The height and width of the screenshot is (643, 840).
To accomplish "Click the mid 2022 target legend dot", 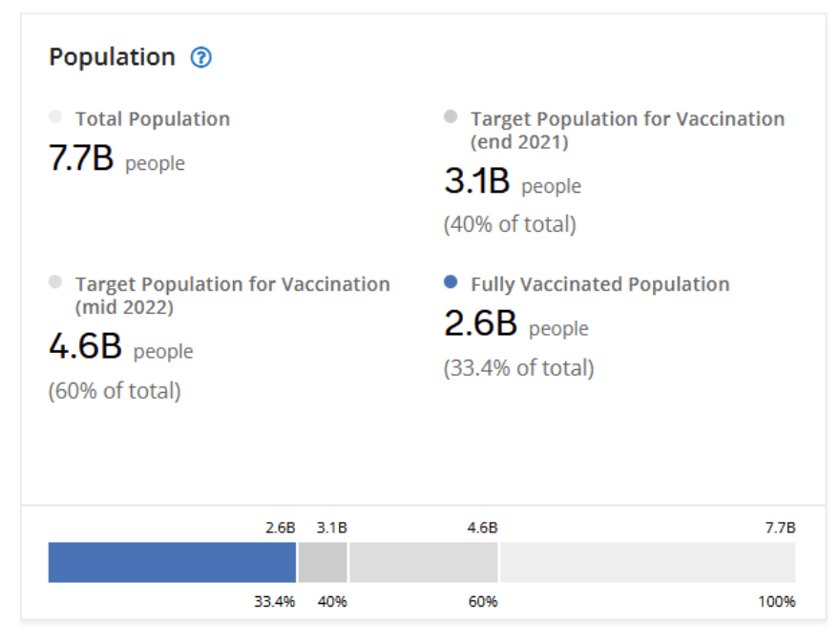I will [x=55, y=282].
